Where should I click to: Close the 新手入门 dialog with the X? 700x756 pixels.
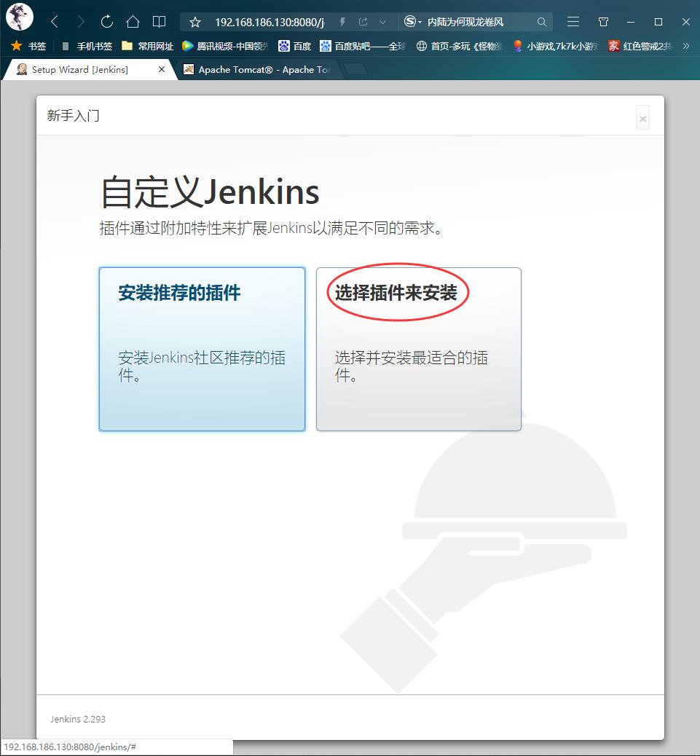tap(642, 118)
